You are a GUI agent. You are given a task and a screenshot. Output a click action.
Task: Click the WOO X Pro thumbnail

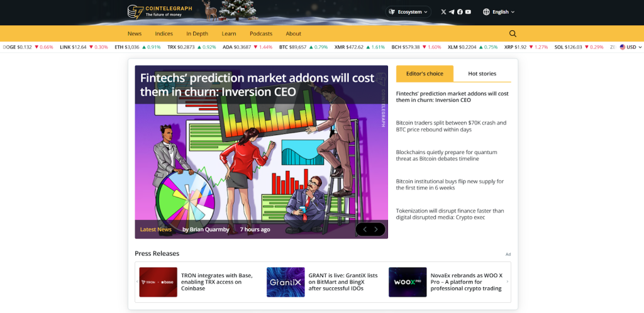point(408,282)
